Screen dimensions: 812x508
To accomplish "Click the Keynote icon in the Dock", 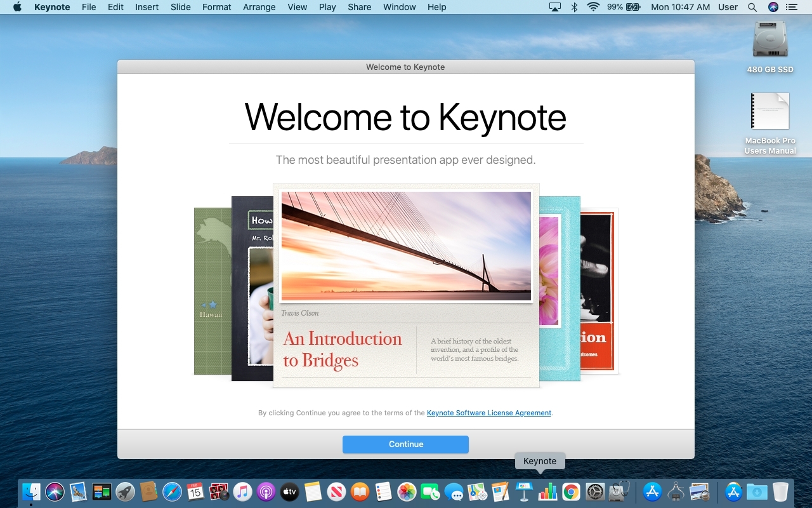I will click(x=524, y=491).
